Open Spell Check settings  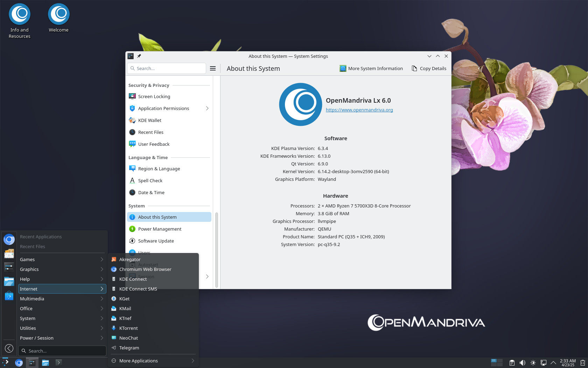click(x=169, y=180)
